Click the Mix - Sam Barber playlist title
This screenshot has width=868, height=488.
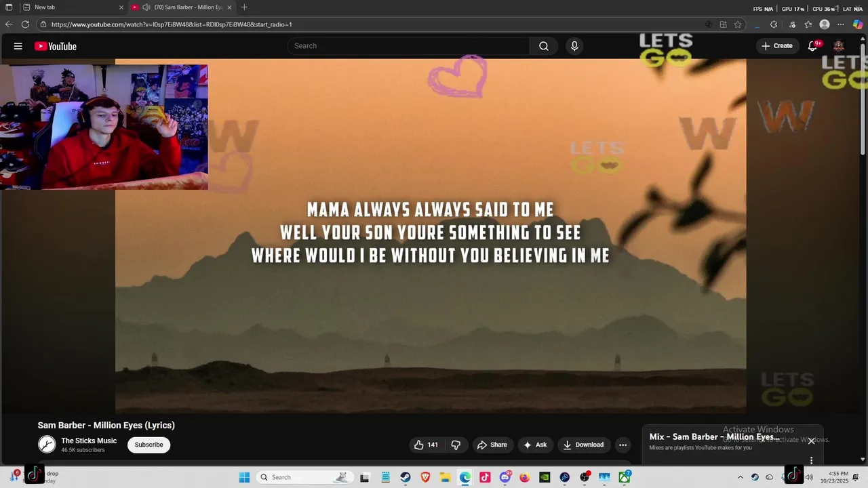(x=714, y=437)
